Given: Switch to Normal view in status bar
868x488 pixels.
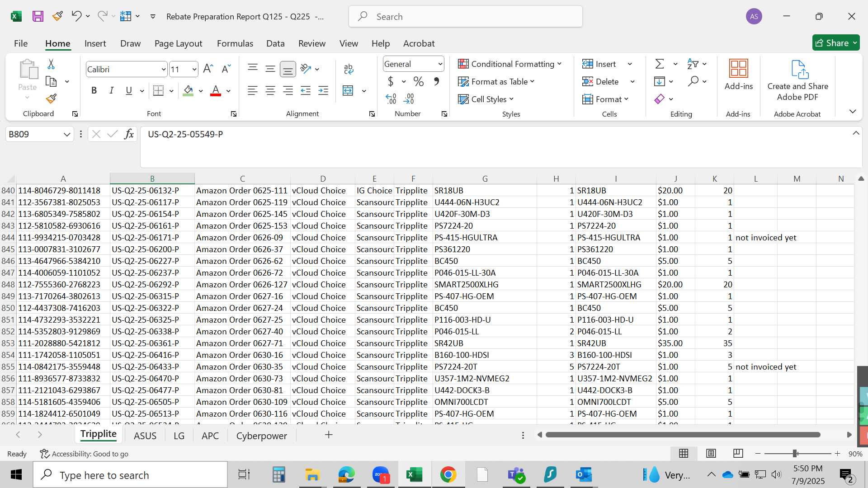Looking at the screenshot, I should coord(684,453).
